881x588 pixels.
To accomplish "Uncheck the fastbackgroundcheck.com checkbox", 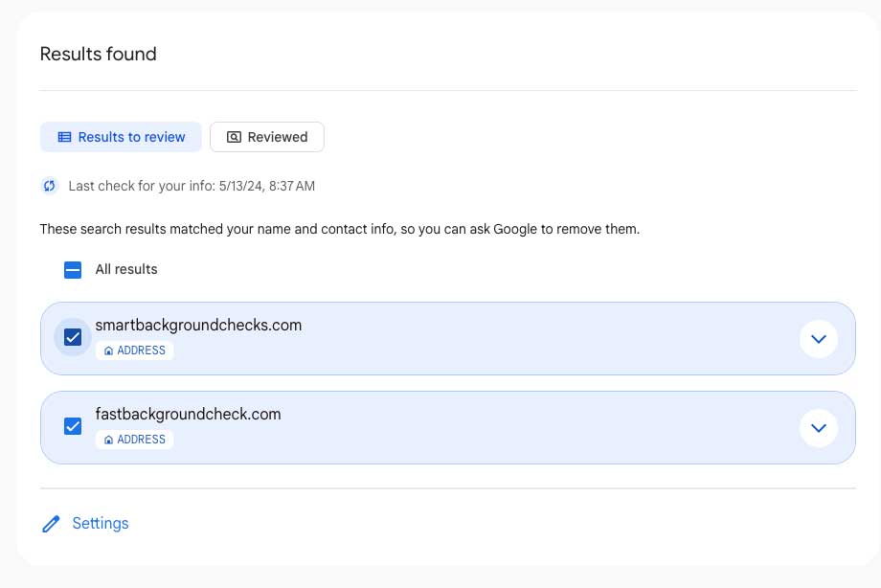I will point(73,426).
